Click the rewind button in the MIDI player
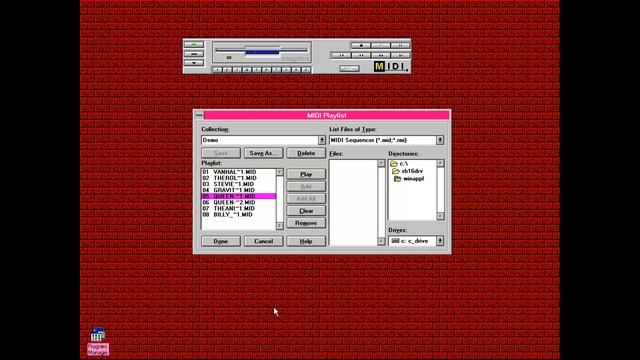The width and height of the screenshot is (640, 360). point(361,55)
